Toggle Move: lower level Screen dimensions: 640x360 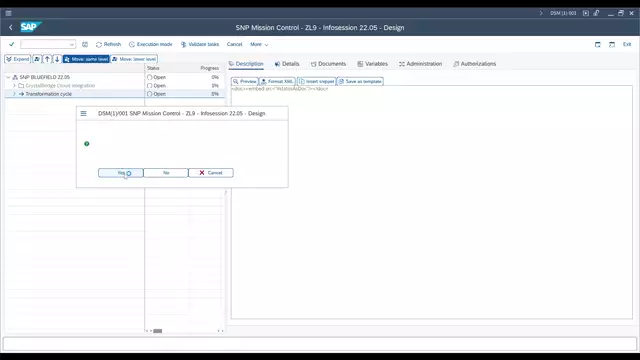pos(134,59)
